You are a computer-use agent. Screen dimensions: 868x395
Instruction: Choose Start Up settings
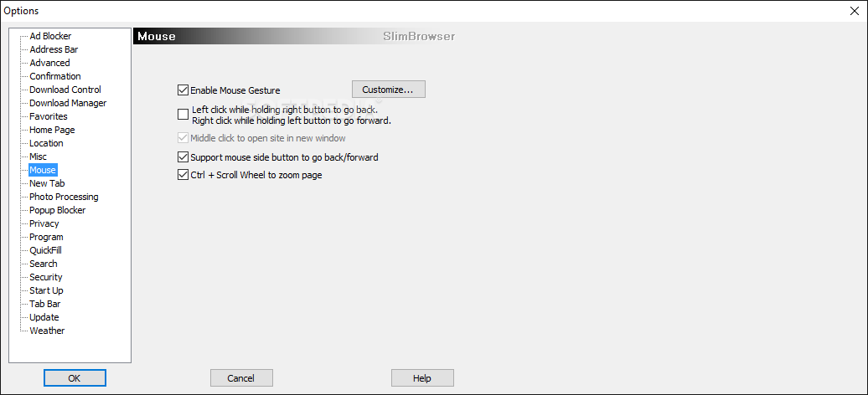[x=47, y=290]
